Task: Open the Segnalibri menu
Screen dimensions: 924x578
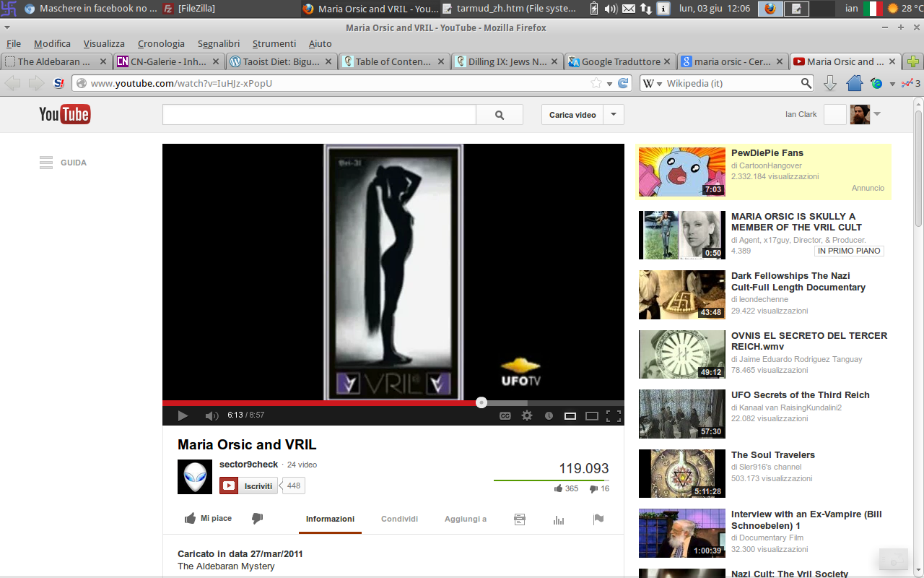Action: coord(219,43)
